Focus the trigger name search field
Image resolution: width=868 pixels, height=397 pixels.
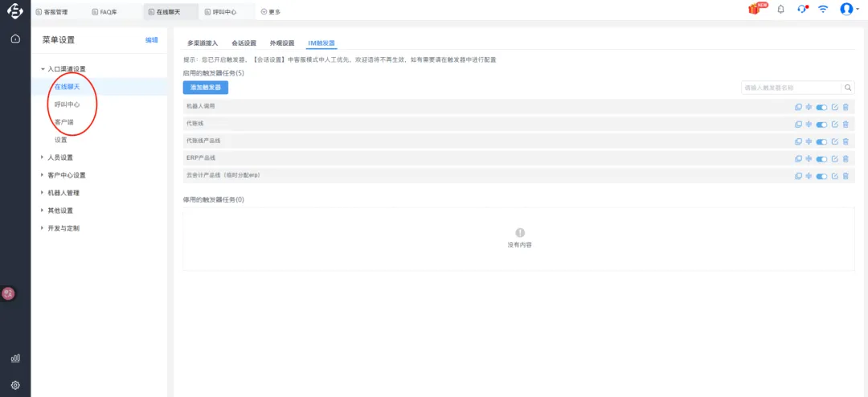791,88
